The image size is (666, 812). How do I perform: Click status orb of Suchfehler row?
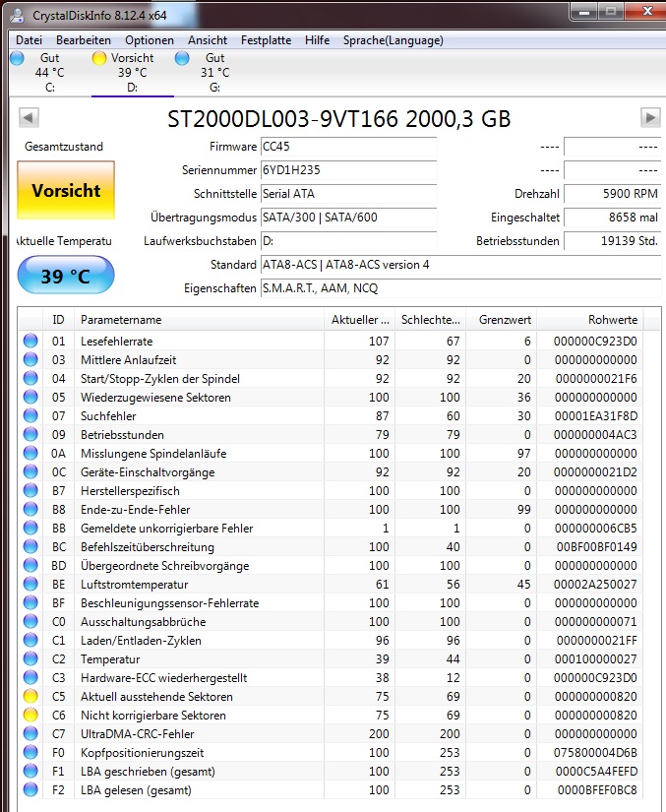pos(30,415)
